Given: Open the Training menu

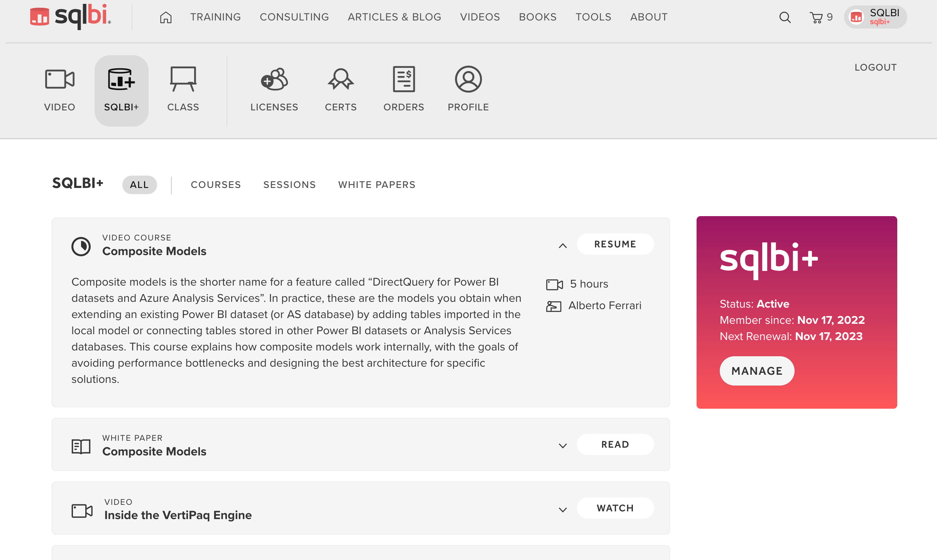Looking at the screenshot, I should click(216, 17).
